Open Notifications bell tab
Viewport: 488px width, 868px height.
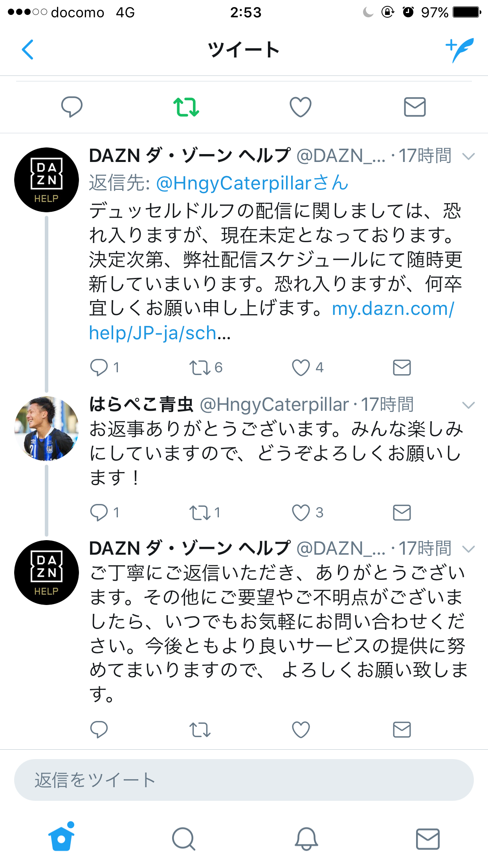pos(306,839)
